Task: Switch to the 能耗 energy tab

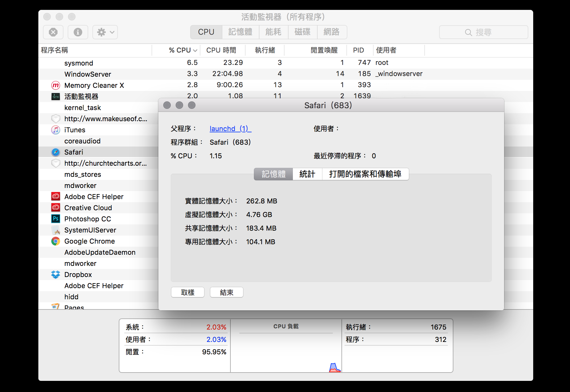Action: (273, 32)
